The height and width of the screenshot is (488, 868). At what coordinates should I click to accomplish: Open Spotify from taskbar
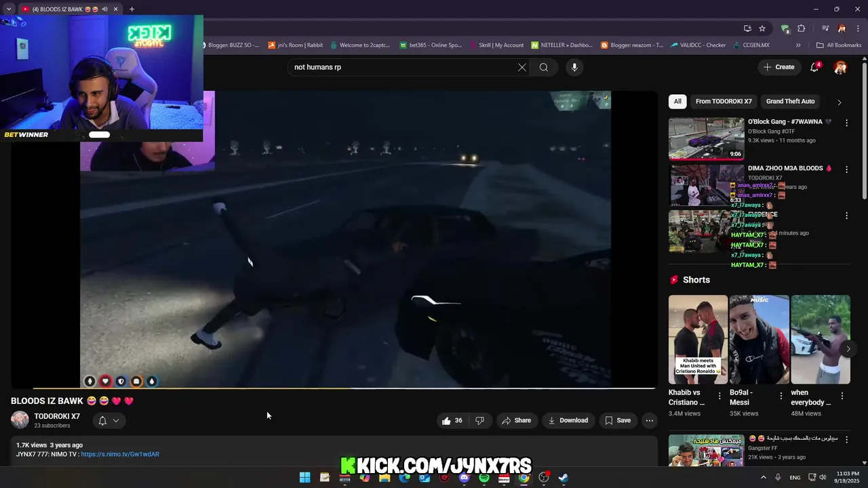(484, 477)
